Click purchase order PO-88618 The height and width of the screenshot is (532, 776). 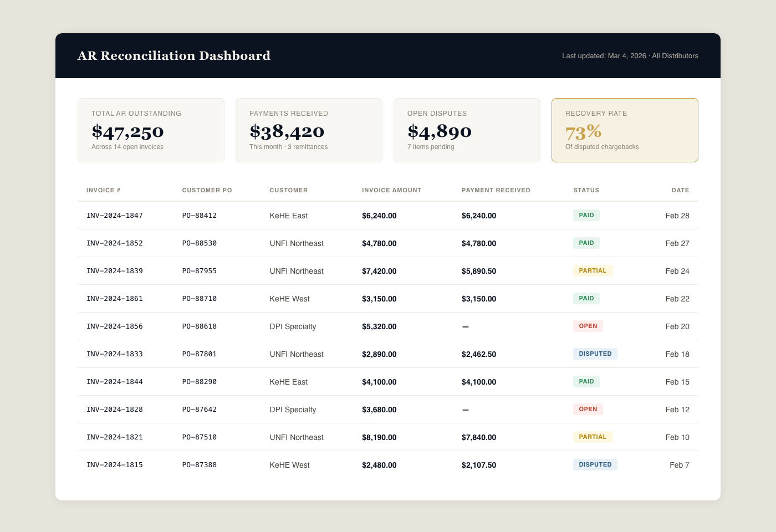click(200, 326)
